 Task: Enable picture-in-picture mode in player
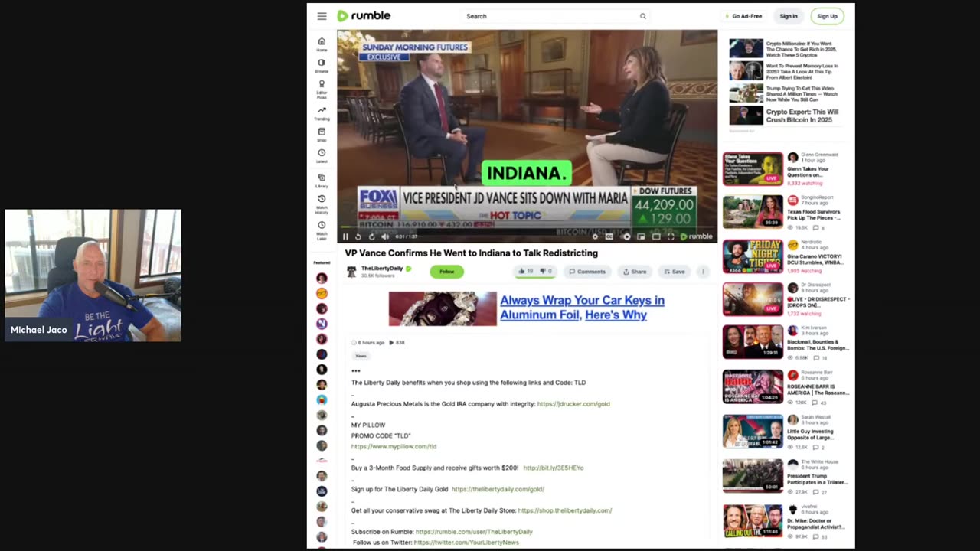(x=641, y=236)
